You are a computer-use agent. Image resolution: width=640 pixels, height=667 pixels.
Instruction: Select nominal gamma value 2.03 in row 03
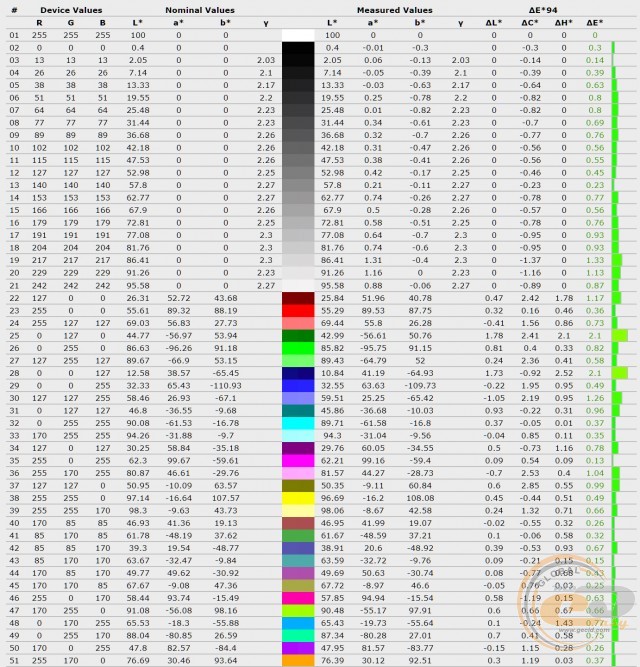tap(266, 60)
